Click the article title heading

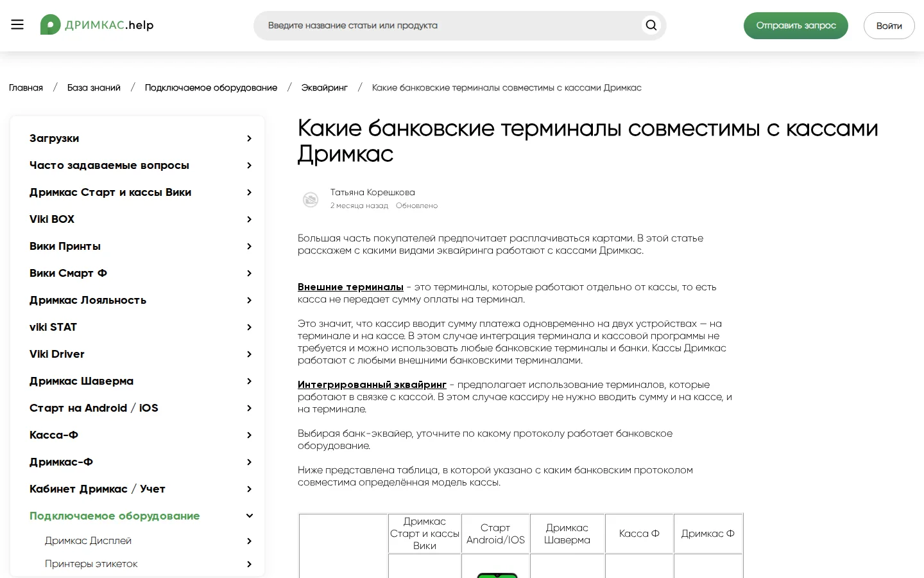pyautogui.click(x=588, y=141)
